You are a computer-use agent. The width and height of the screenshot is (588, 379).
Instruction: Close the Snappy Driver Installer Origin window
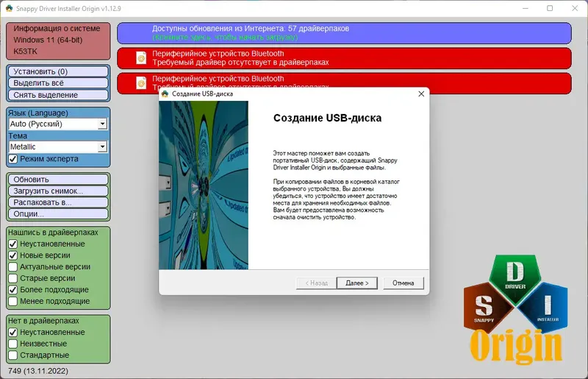(x=575, y=8)
